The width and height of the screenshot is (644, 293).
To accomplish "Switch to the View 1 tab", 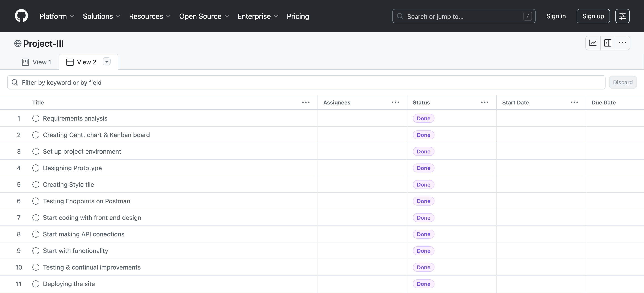I will pyautogui.click(x=36, y=62).
